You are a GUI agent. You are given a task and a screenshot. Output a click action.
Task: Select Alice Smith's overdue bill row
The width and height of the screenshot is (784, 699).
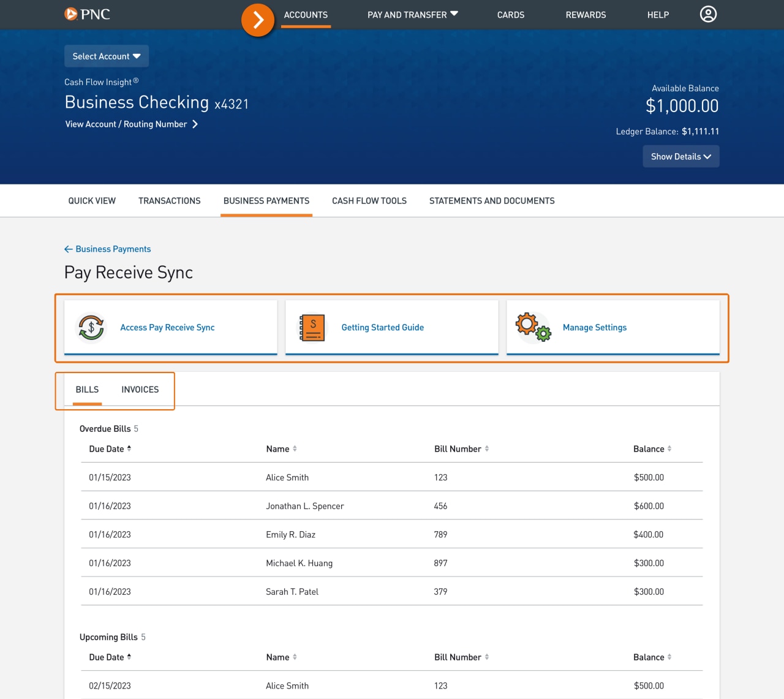click(x=392, y=477)
